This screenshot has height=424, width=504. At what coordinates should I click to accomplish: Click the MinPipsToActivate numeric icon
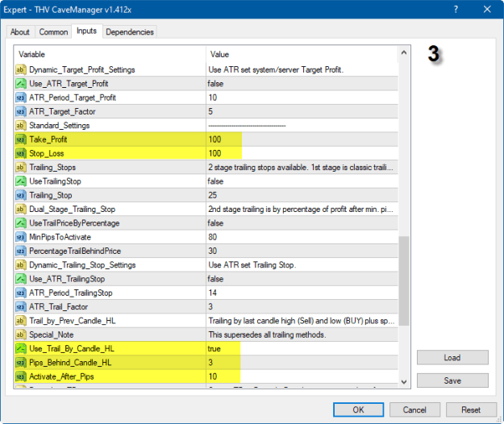(x=20, y=237)
